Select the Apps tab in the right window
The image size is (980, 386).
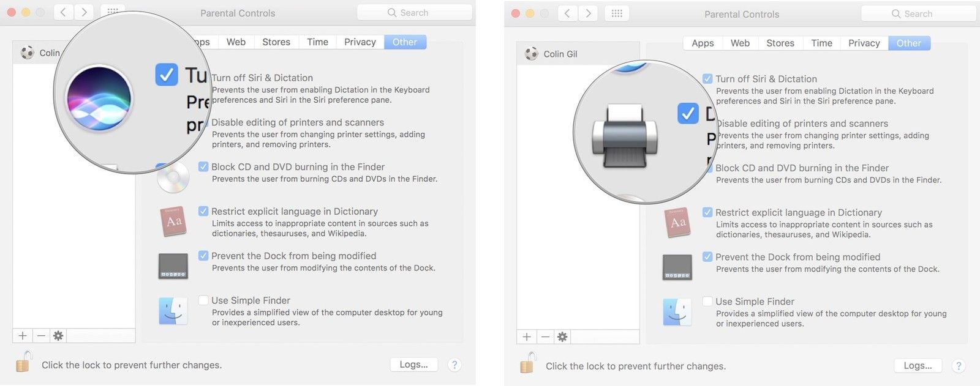pyautogui.click(x=703, y=43)
